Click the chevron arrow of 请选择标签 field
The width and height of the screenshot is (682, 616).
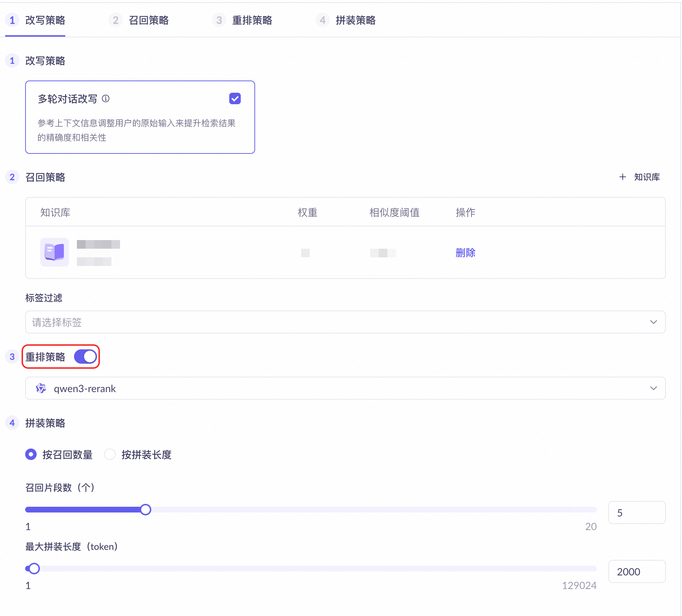654,322
